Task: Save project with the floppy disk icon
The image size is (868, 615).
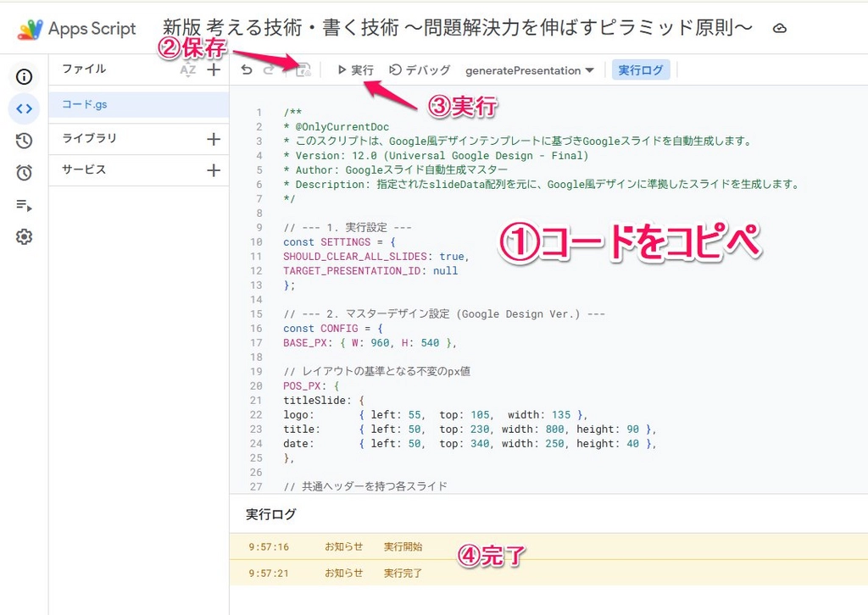Action: point(303,70)
